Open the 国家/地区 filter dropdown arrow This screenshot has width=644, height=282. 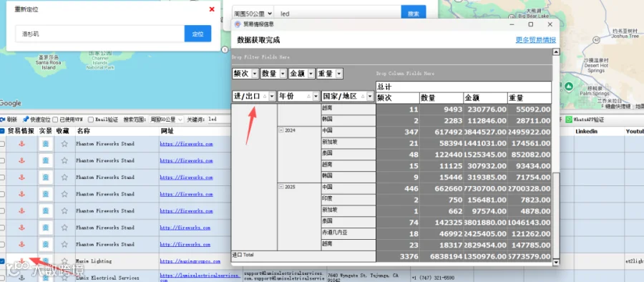tap(370, 96)
